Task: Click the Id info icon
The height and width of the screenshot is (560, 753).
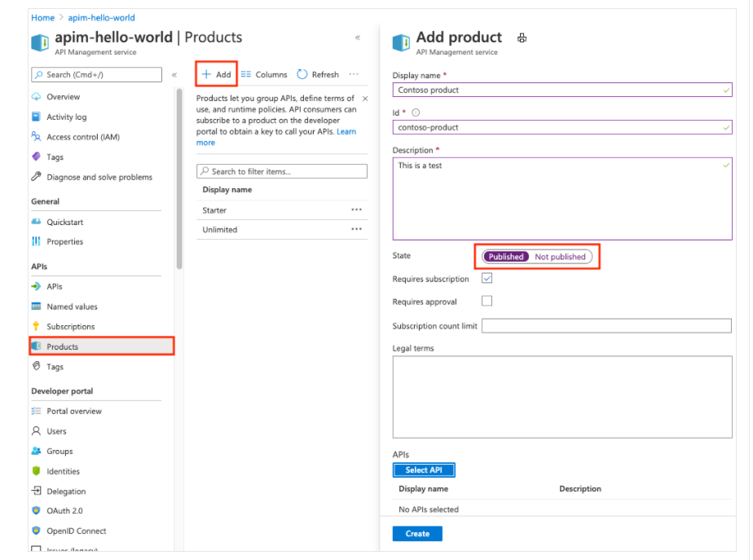Action: tap(416, 112)
